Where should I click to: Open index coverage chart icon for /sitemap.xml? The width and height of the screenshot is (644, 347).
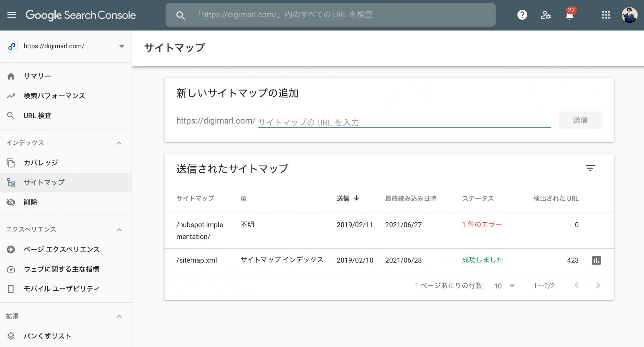[596, 260]
